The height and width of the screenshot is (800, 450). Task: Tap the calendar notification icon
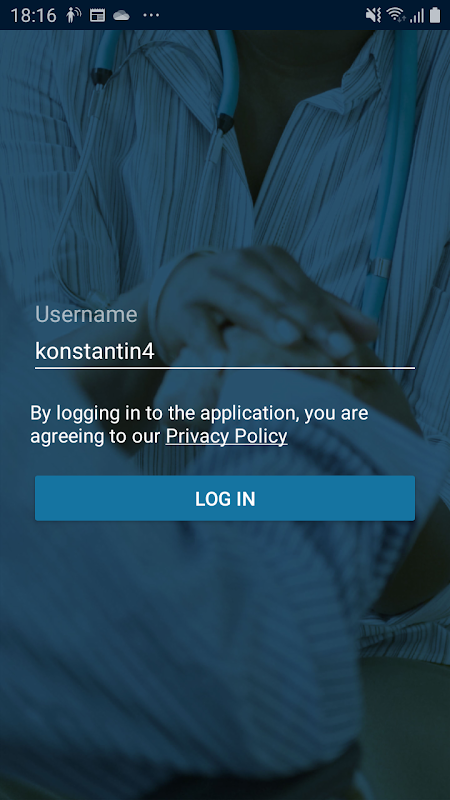[97, 15]
